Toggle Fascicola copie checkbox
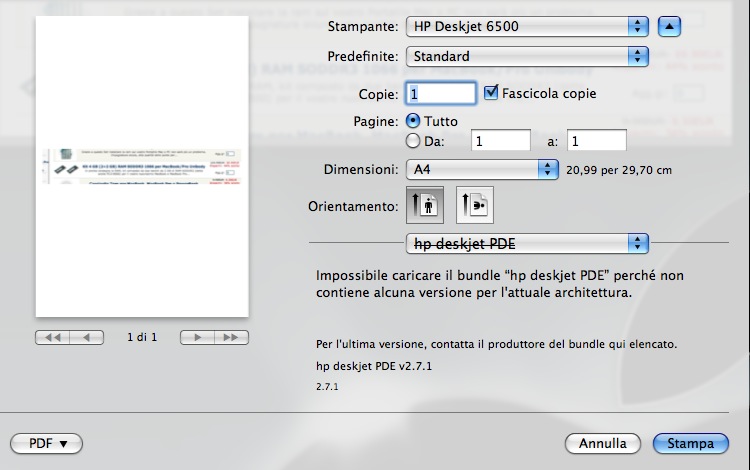The image size is (750, 470). pyautogui.click(x=491, y=92)
